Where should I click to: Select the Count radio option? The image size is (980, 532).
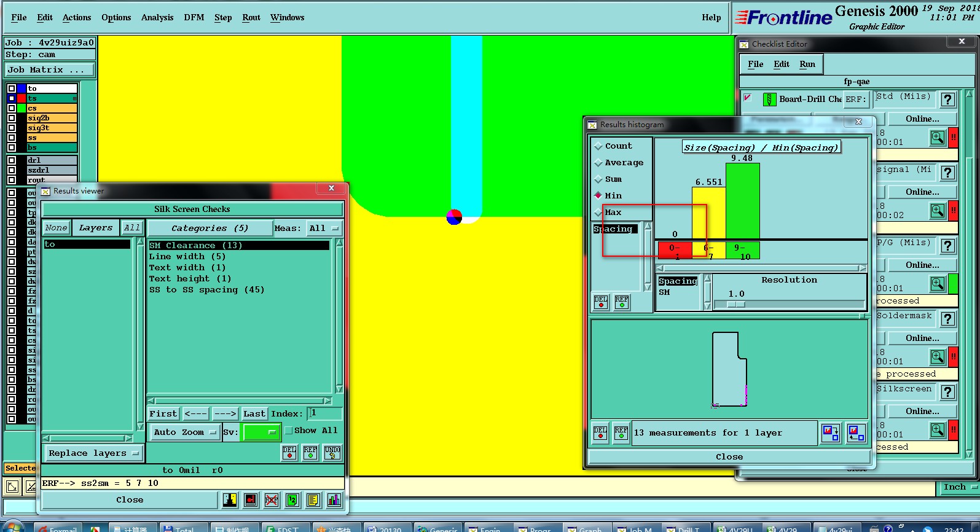598,146
